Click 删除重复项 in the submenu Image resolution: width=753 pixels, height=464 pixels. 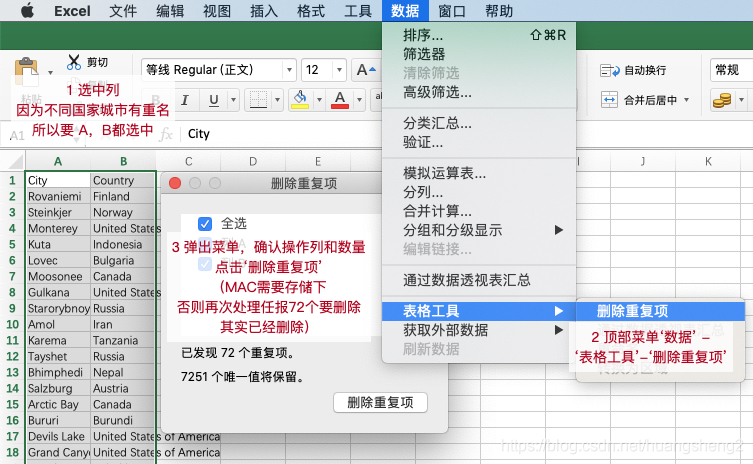tap(660, 311)
